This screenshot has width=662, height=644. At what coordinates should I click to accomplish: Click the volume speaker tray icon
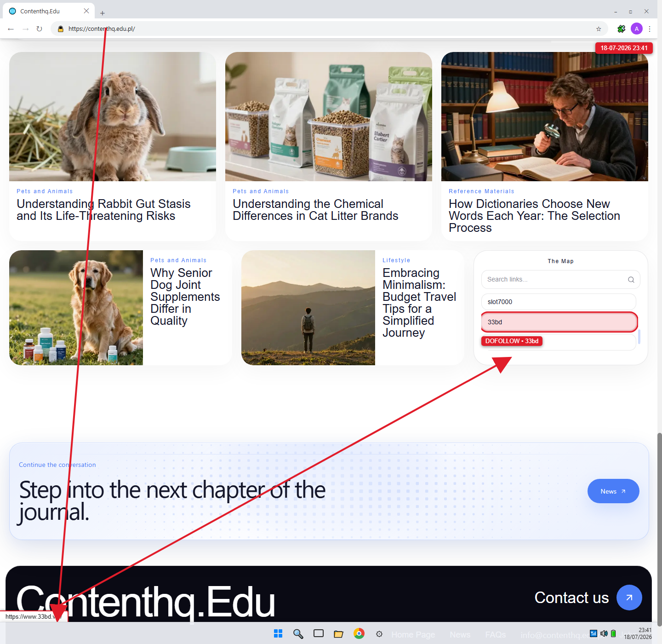[x=604, y=633]
